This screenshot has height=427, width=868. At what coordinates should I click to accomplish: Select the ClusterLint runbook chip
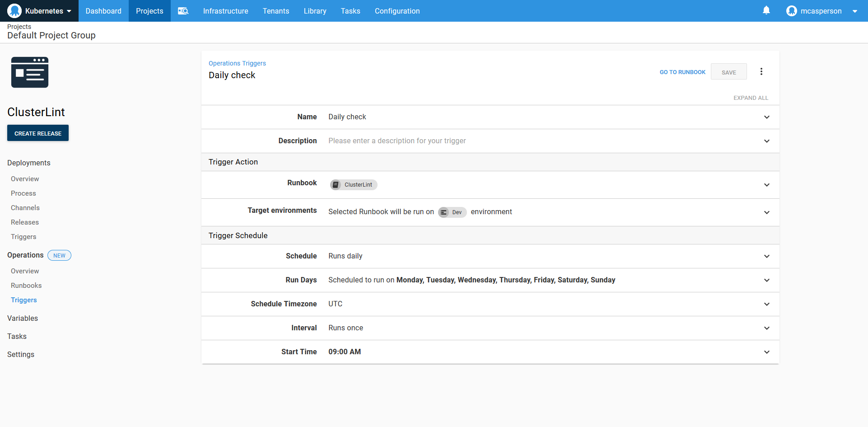coord(353,184)
